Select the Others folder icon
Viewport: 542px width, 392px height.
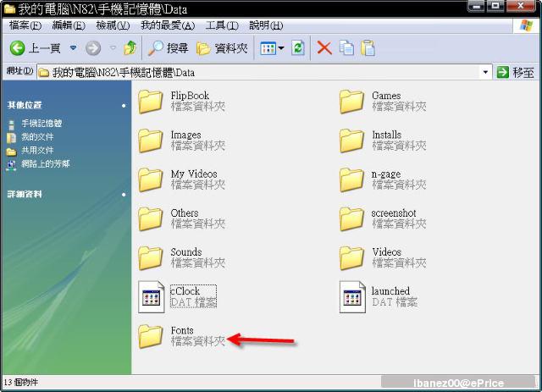(151, 218)
